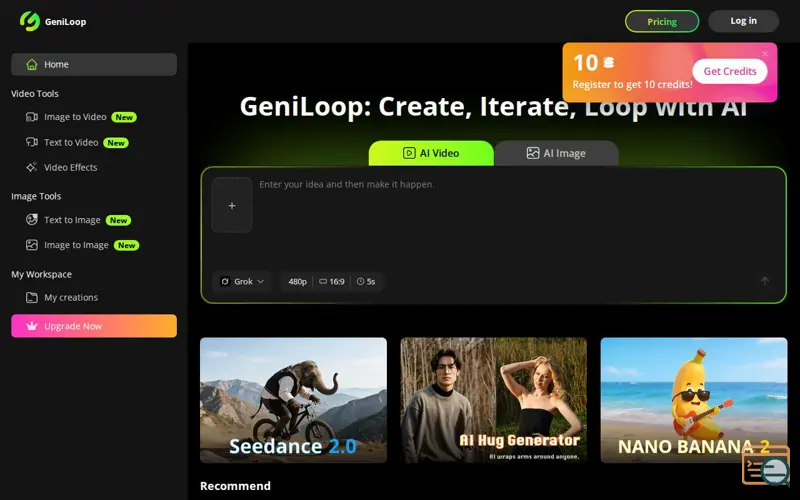The image size is (800, 500).
Task: Open the Nano Banana 2 thumbnail
Action: [x=694, y=400]
